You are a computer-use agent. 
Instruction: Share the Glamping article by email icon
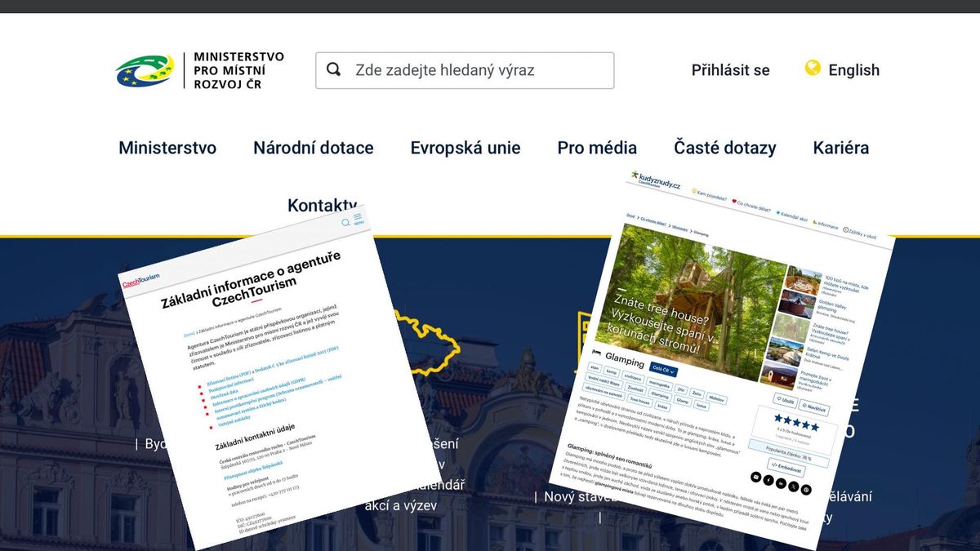tap(756, 477)
